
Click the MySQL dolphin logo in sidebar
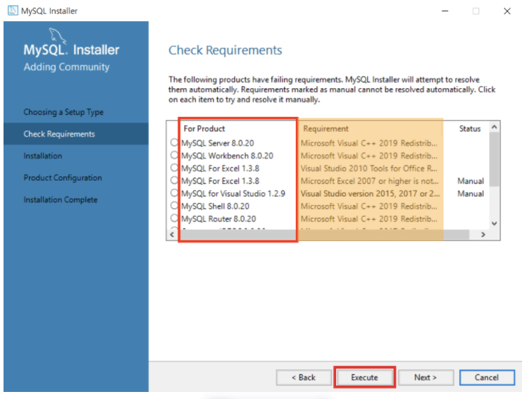57,35
